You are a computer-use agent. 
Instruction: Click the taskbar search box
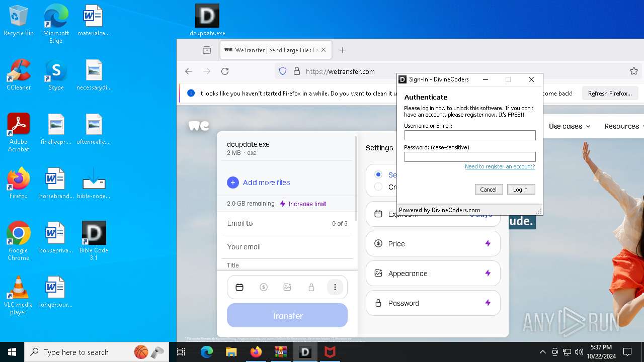pyautogui.click(x=97, y=352)
